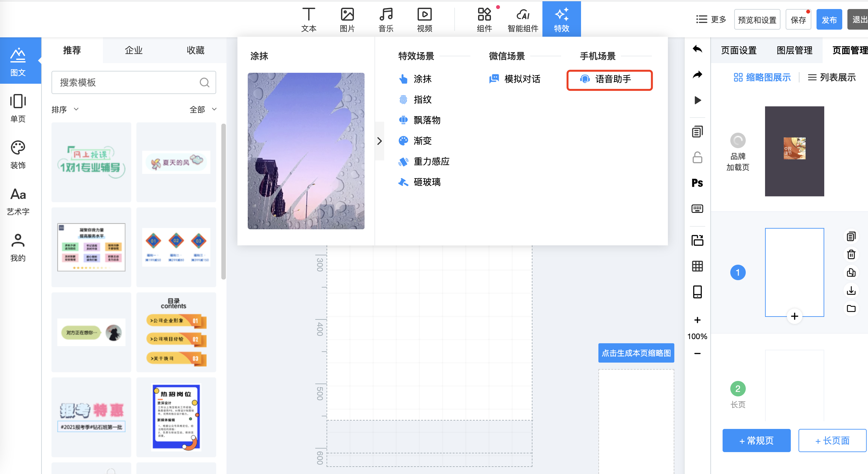Click the preview panel expand chevron
The image size is (868, 474).
pos(379,141)
